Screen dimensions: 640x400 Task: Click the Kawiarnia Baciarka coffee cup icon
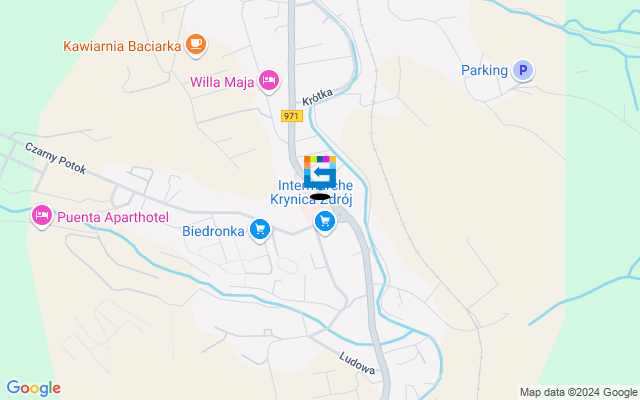pos(196,44)
